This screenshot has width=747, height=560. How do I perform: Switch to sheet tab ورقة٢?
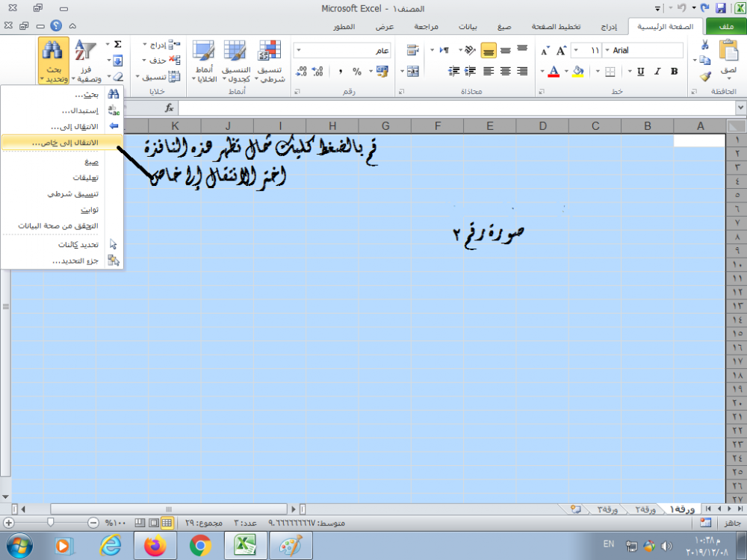pos(645,509)
